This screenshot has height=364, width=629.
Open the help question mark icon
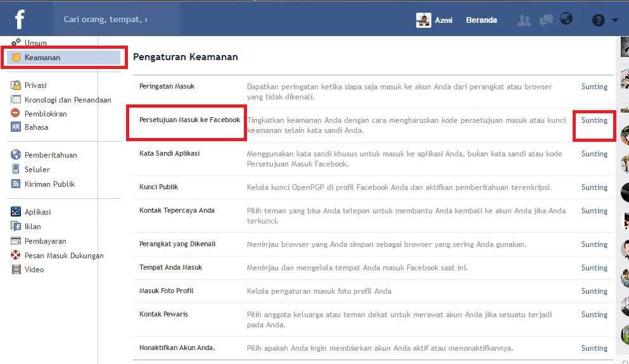[x=598, y=20]
